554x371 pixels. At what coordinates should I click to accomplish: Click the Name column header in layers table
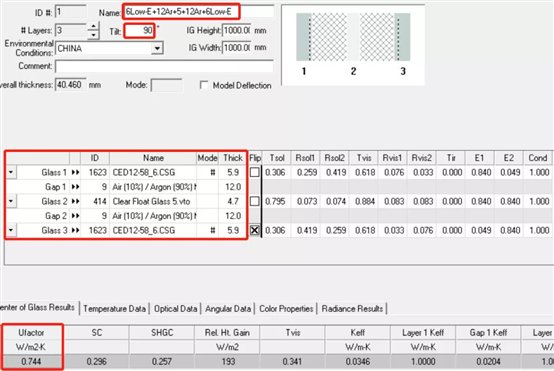tap(153, 158)
